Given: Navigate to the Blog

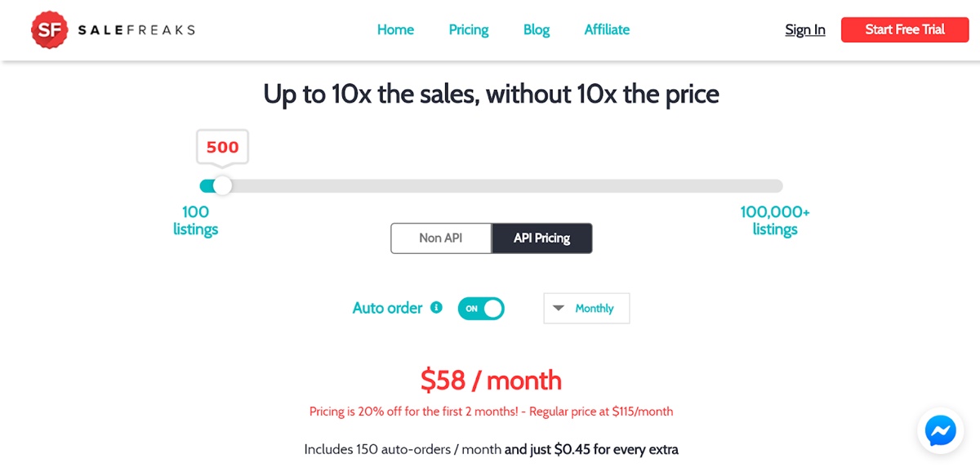Looking at the screenshot, I should tap(537, 30).
